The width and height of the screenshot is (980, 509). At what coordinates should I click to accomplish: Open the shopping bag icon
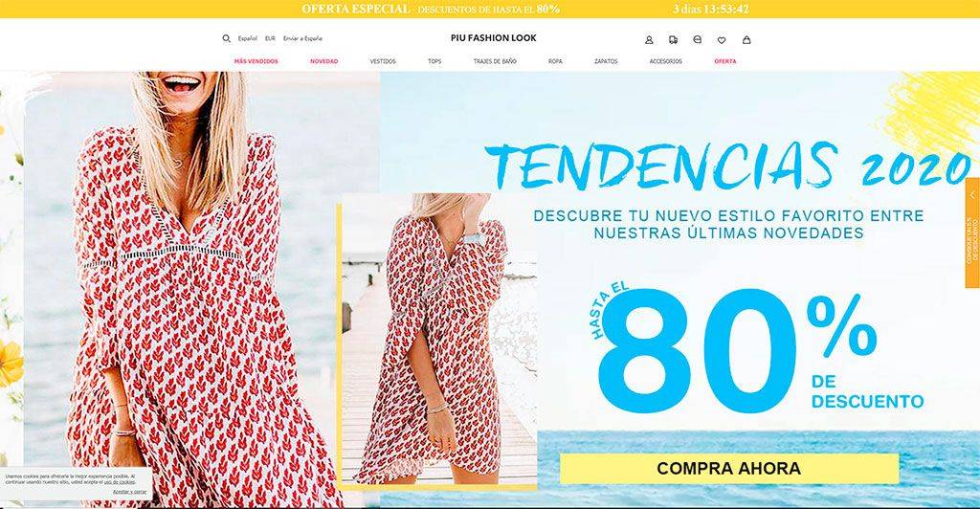point(746,39)
